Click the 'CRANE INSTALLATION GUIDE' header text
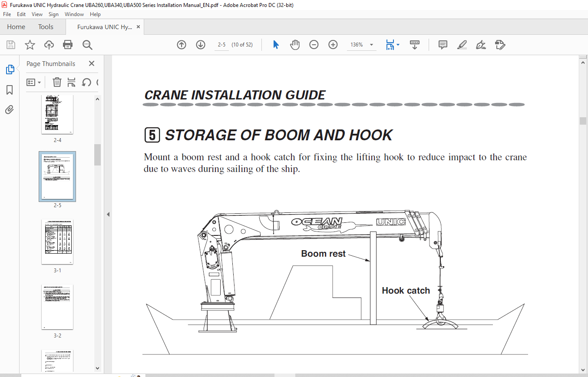This screenshot has width=588, height=377. tap(235, 95)
